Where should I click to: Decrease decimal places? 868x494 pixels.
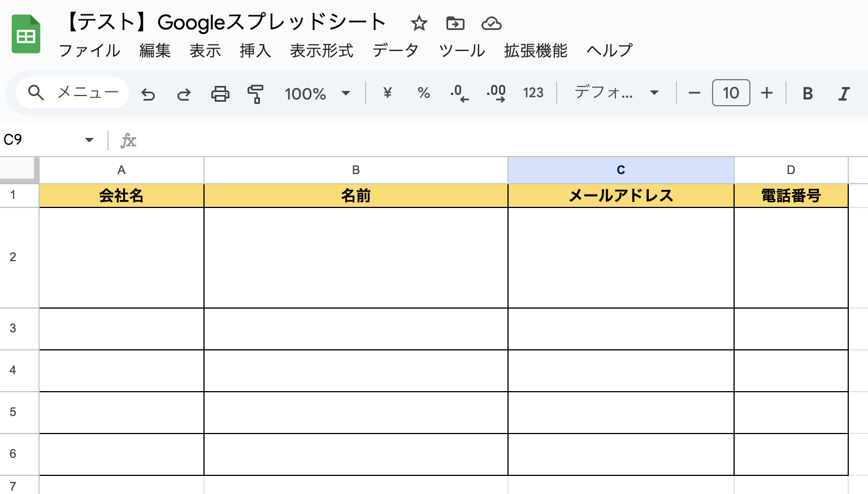click(460, 93)
